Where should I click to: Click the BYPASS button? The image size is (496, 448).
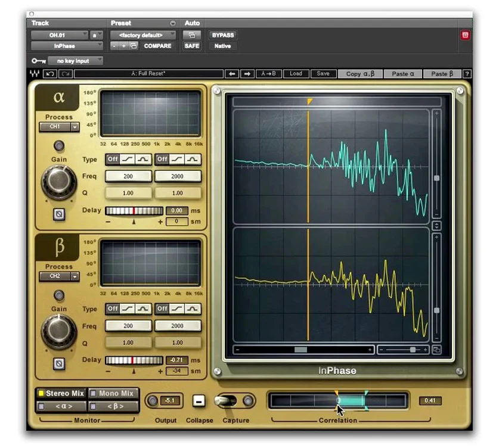click(223, 35)
